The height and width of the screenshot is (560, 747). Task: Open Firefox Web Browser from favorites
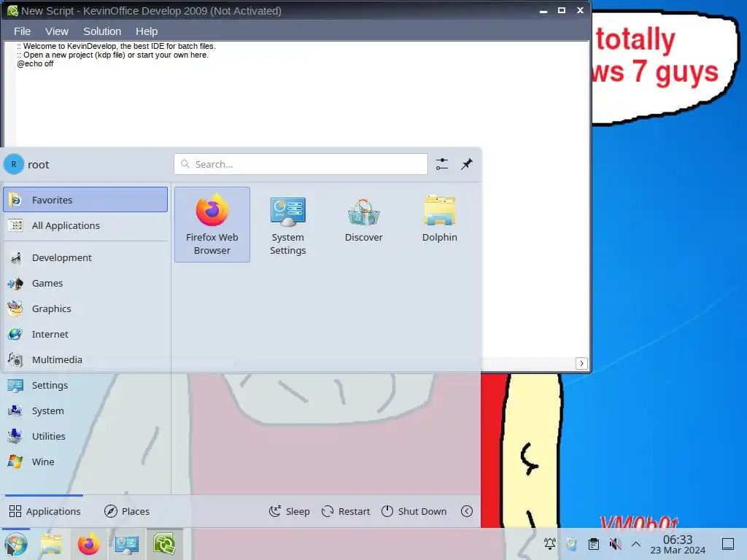click(212, 225)
